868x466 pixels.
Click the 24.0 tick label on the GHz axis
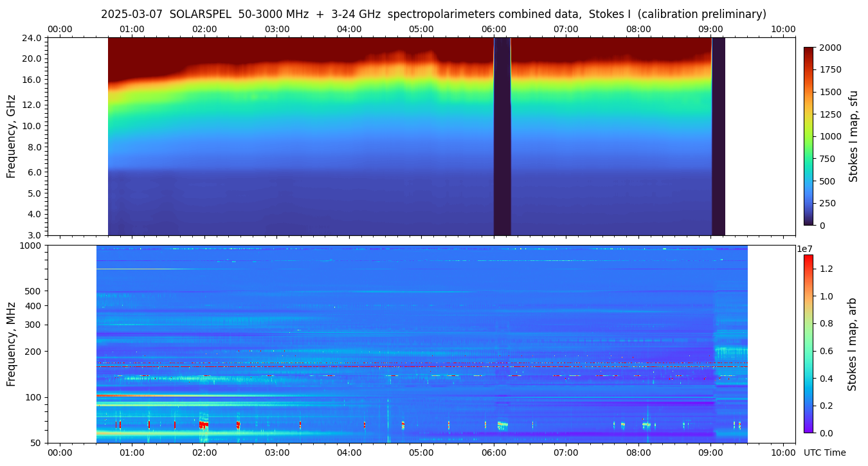[32, 38]
